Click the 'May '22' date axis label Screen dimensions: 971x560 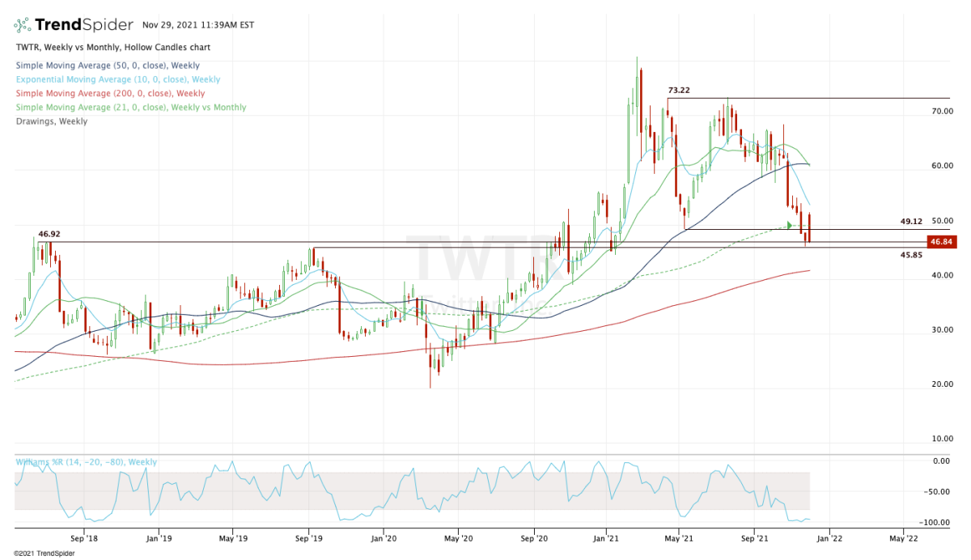click(903, 537)
